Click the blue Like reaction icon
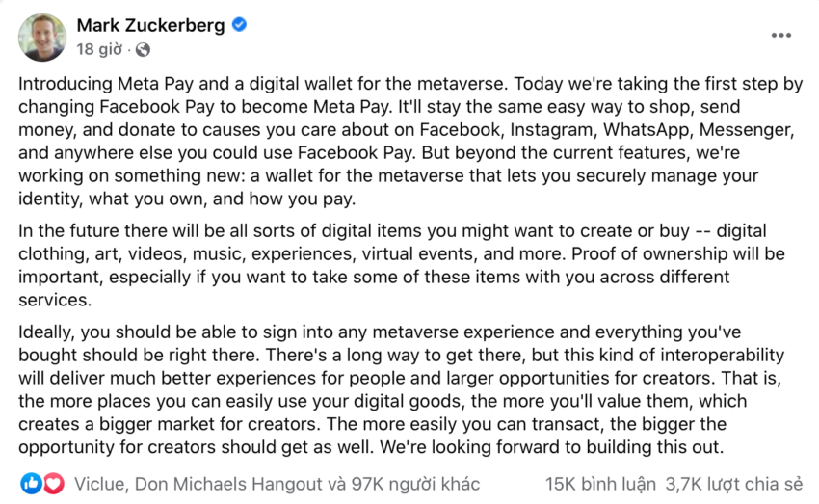 [x=31, y=484]
